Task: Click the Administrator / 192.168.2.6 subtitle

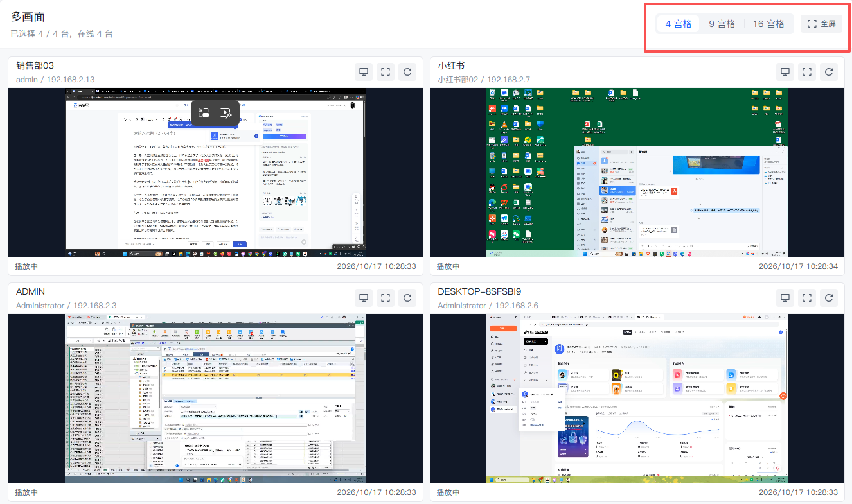Action: [x=488, y=306]
